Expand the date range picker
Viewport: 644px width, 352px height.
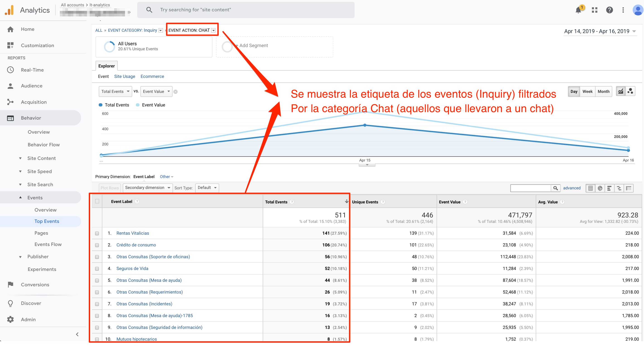point(599,31)
